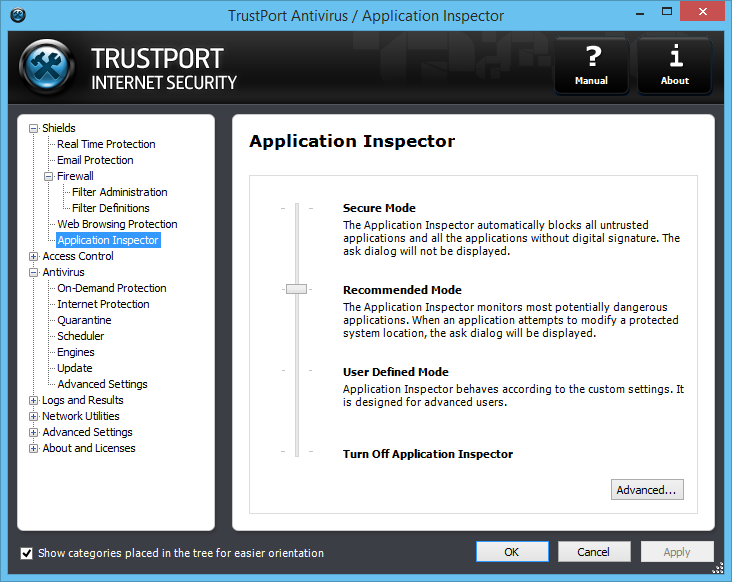This screenshot has width=732, height=582.
Task: Expand the About and Licenses node
Action: click(x=34, y=449)
